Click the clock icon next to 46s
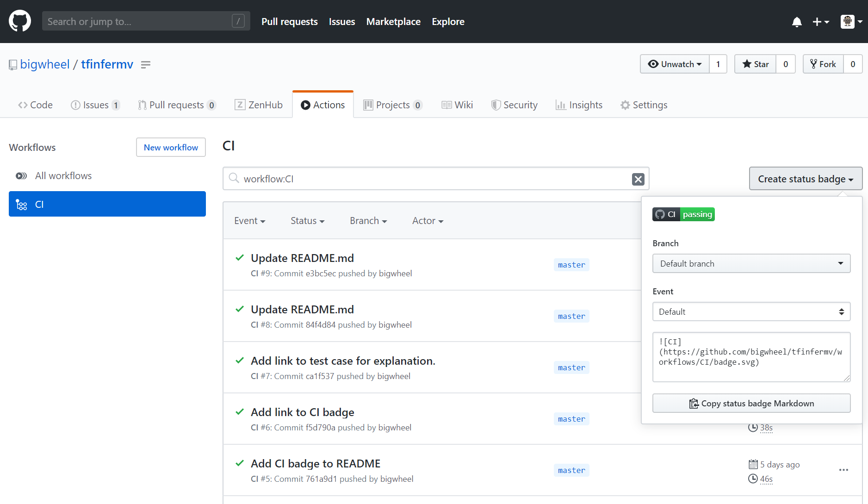This screenshot has height=504, width=868. 753,479
